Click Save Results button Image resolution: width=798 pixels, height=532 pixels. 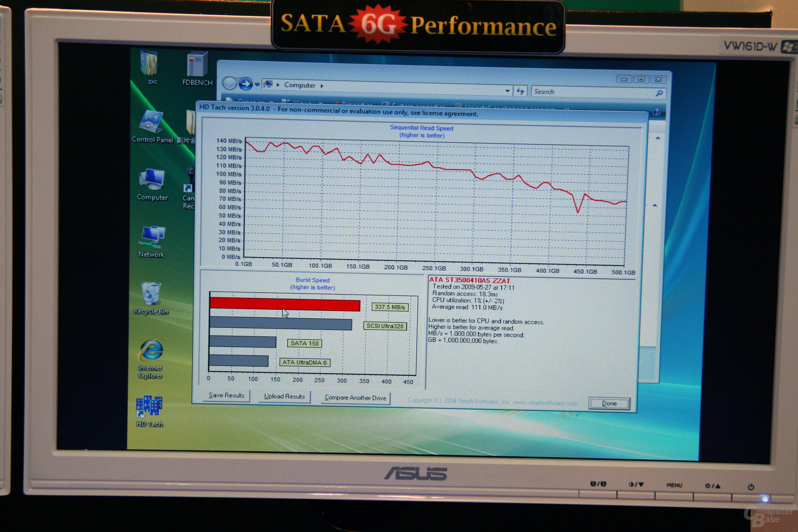click(x=227, y=395)
